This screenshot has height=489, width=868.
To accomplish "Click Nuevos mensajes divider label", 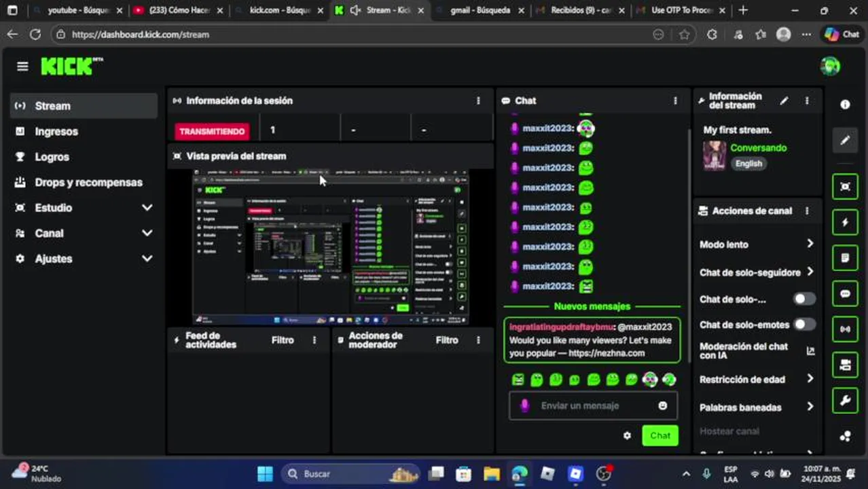I will coord(592,306).
